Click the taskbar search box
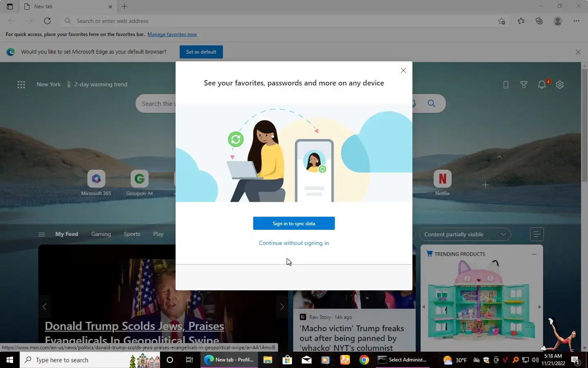 [x=90, y=360]
